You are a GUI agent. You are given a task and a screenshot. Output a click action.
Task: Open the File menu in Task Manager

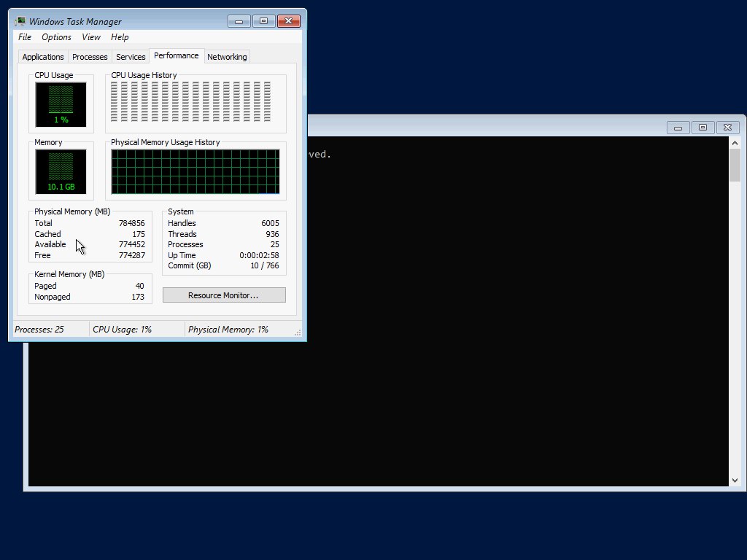25,37
